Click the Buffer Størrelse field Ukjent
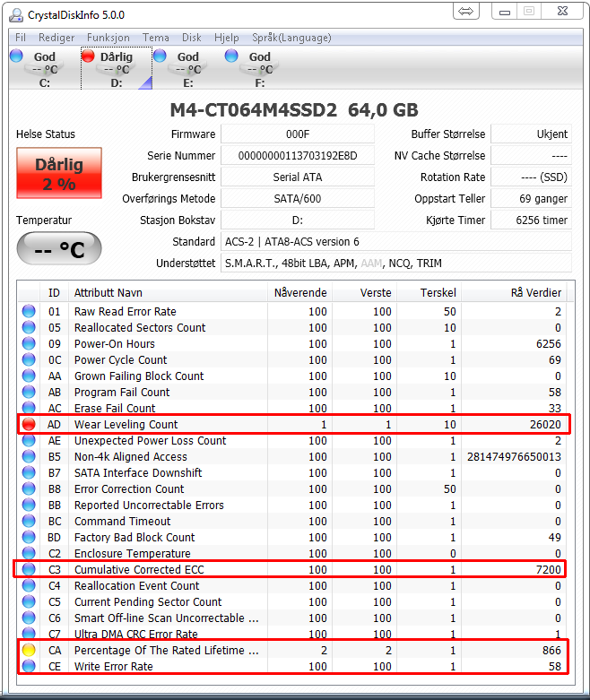Screen dimensions: 590x700 [531, 134]
